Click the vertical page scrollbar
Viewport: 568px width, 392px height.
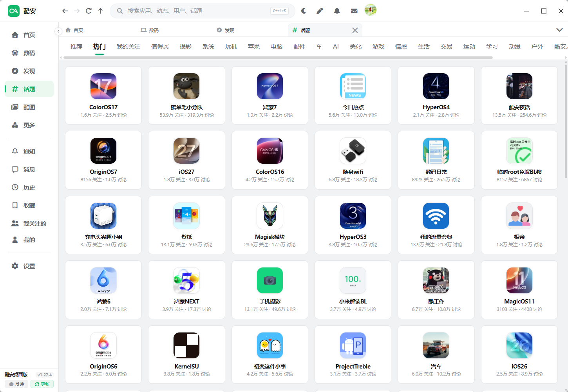566,121
